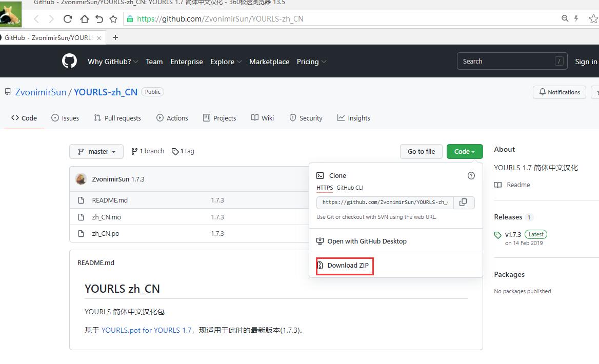
Task: Open the Marketplace nav link
Action: (x=269, y=62)
